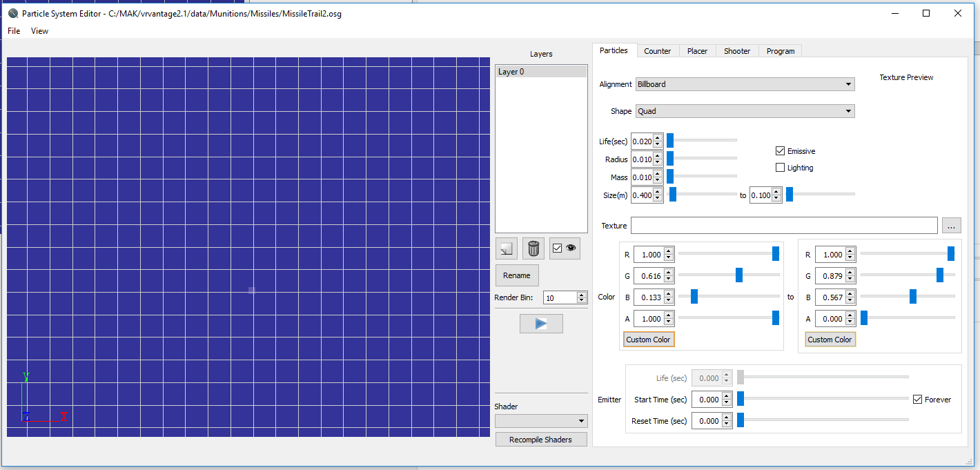Click the Recompile Shaders button
The height and width of the screenshot is (470, 980).
coord(541,440)
